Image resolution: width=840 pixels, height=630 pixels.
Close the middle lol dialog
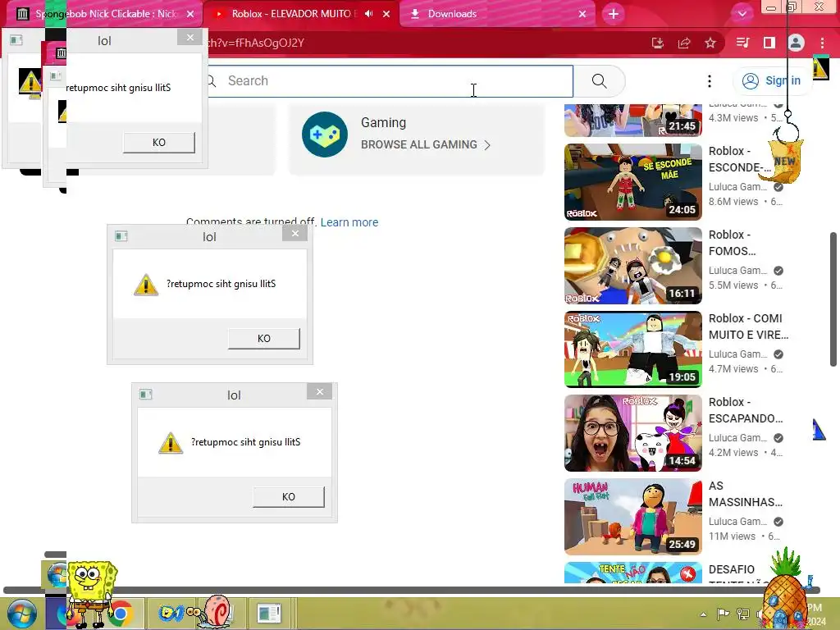294,233
